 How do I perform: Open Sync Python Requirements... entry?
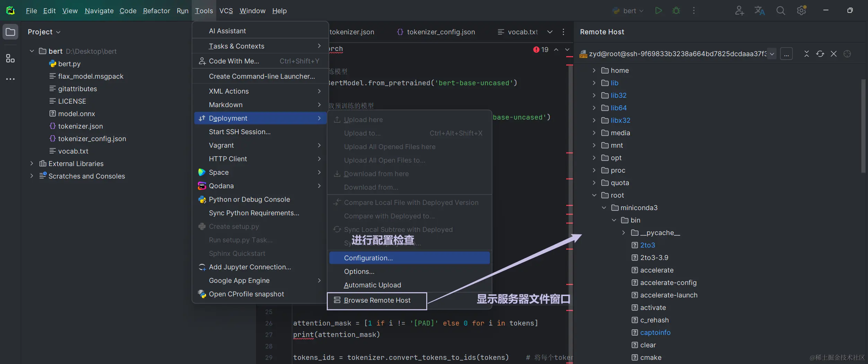[x=260, y=213]
